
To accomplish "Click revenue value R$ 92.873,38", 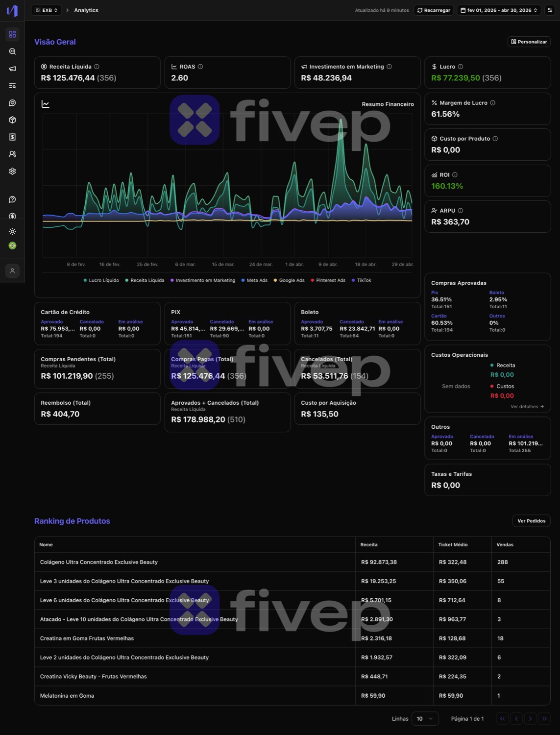I will (x=379, y=562).
